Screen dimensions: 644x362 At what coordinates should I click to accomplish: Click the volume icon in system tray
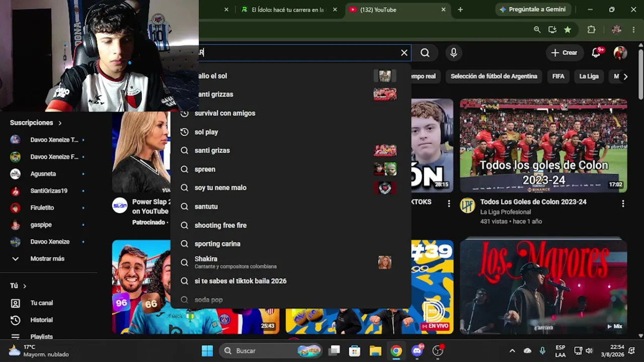(589, 350)
